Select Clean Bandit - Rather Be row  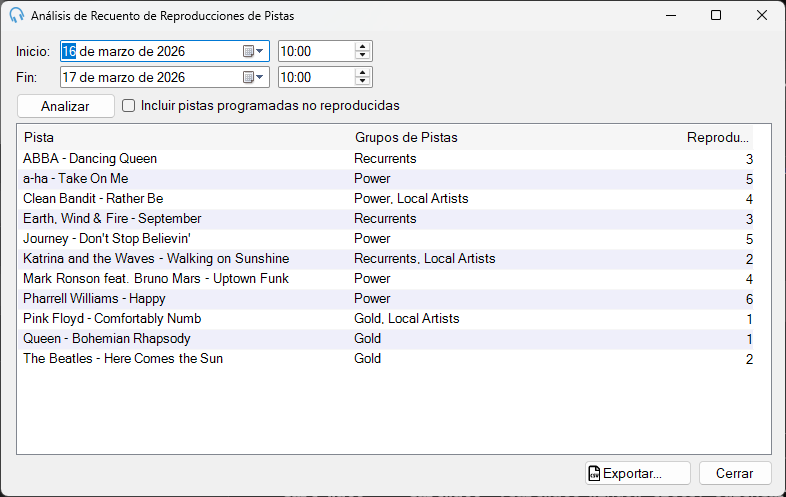coord(385,199)
